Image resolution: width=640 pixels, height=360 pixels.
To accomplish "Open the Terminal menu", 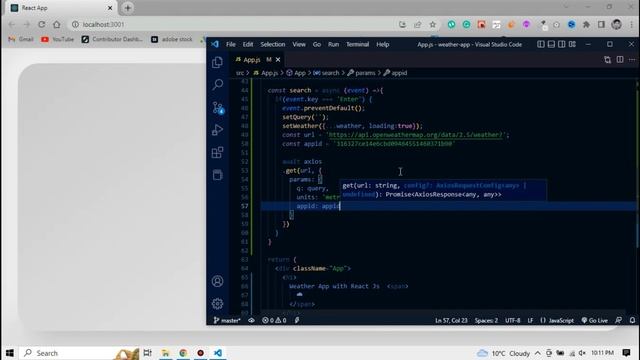I will [358, 44].
